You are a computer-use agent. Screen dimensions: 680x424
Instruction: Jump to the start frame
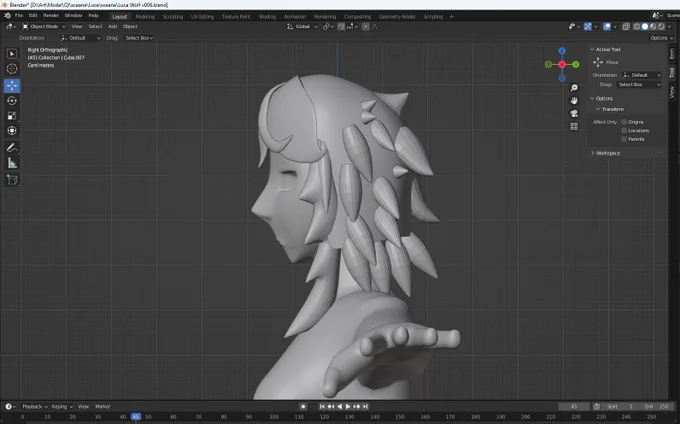(x=322, y=407)
